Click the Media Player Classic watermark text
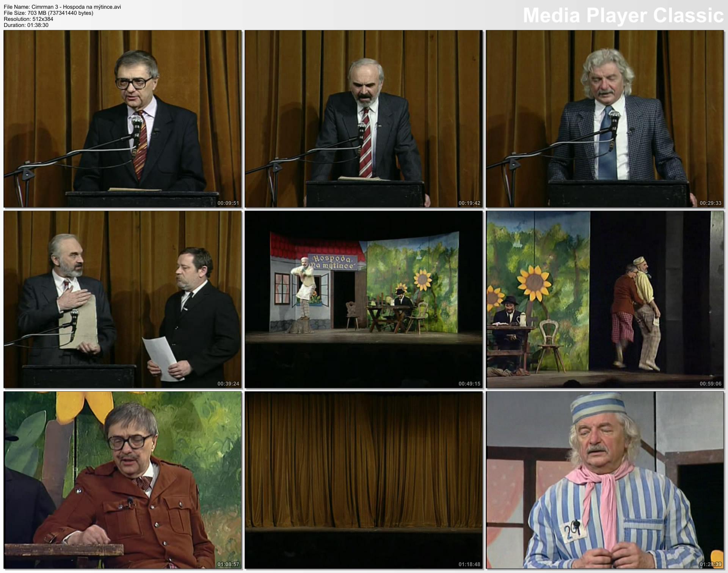 (x=623, y=16)
